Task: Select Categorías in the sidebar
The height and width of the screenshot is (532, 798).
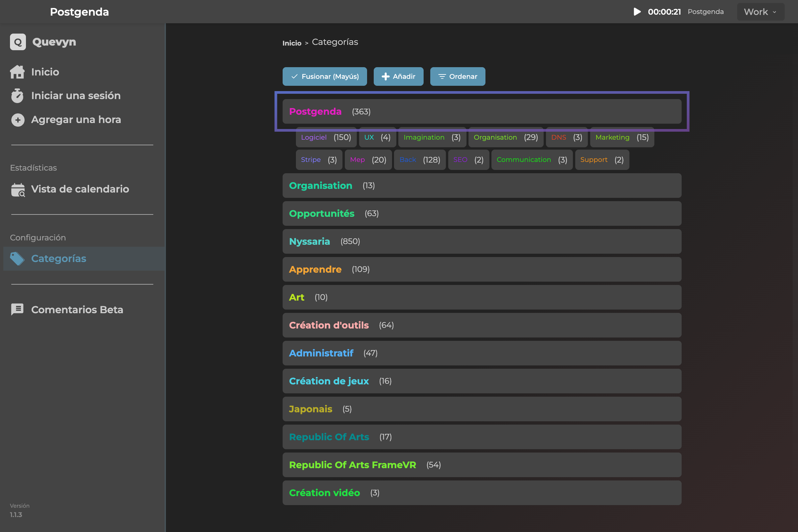Action: (84, 259)
